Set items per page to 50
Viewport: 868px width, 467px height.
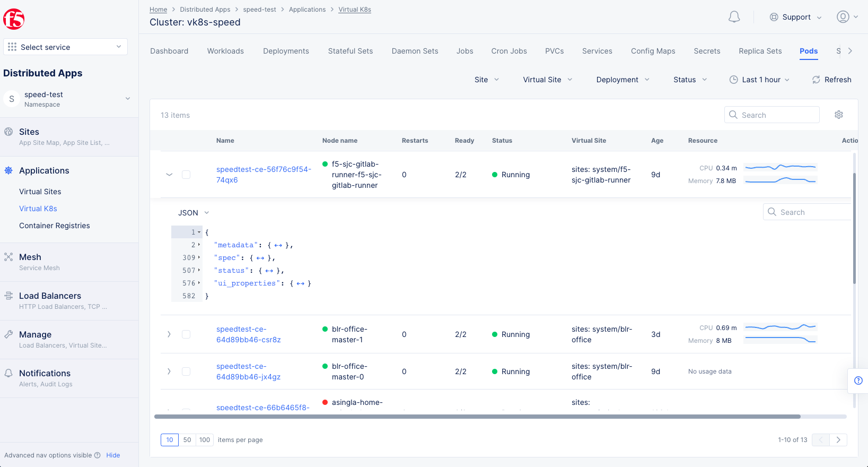[187, 440]
